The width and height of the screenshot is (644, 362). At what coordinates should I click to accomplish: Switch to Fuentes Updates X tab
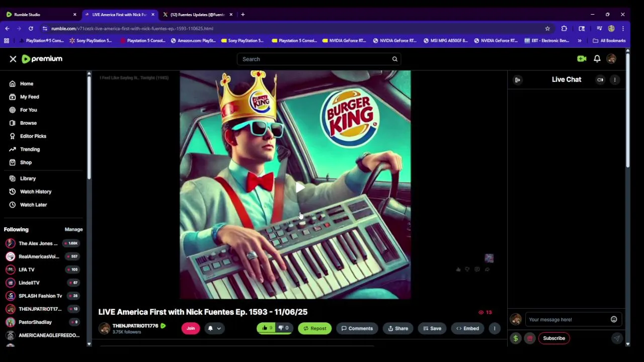[x=197, y=15]
